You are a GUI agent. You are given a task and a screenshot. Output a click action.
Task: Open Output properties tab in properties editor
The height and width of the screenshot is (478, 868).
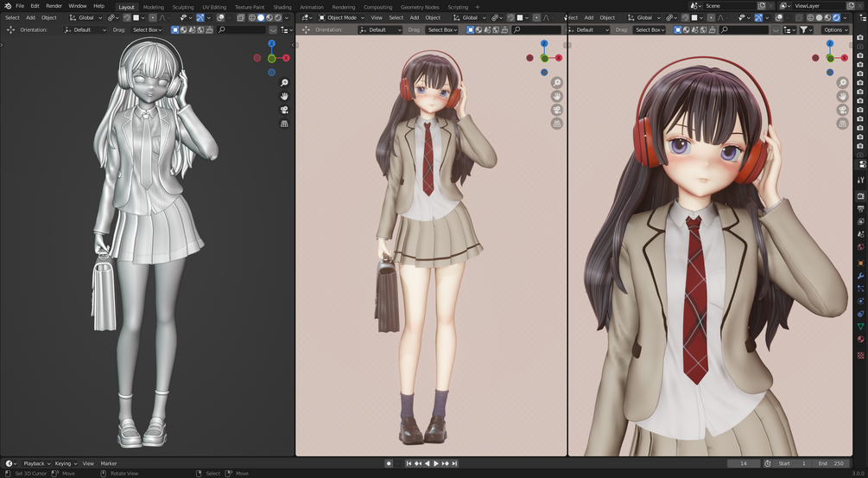click(x=861, y=209)
